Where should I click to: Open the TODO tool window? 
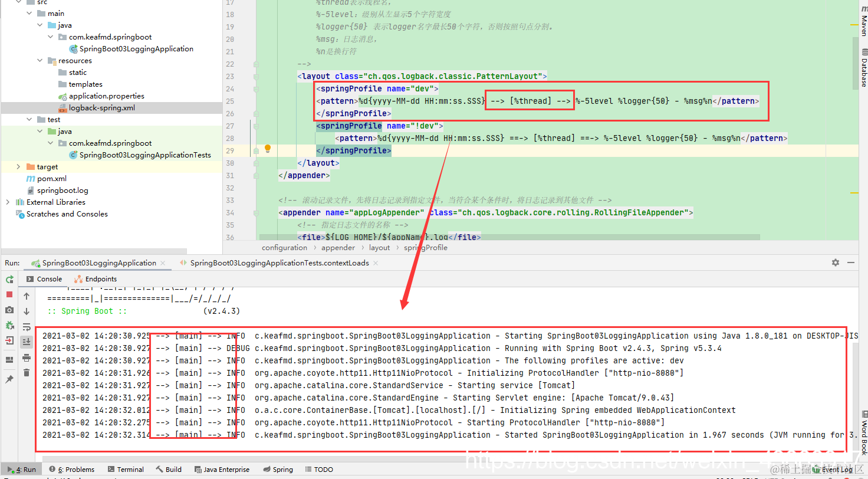[319, 470]
